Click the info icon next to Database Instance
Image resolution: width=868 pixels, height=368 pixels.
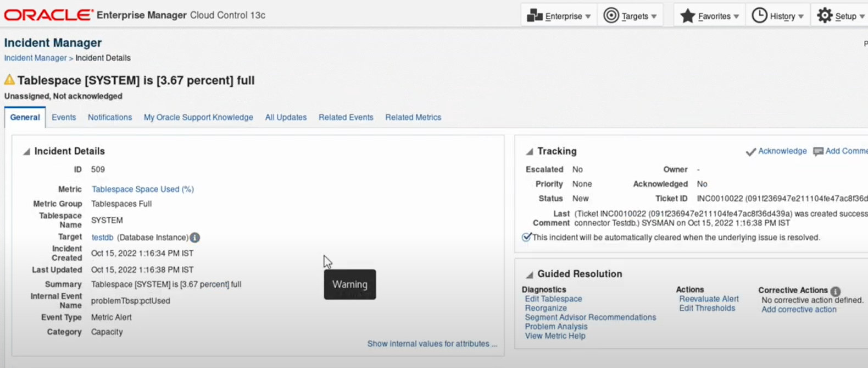click(x=194, y=238)
